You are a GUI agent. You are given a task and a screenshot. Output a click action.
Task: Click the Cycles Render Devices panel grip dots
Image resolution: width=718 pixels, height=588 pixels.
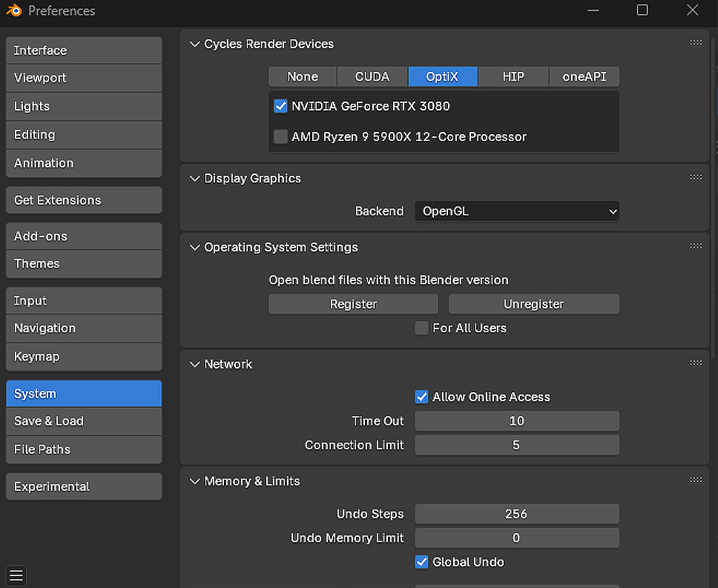[x=696, y=43]
